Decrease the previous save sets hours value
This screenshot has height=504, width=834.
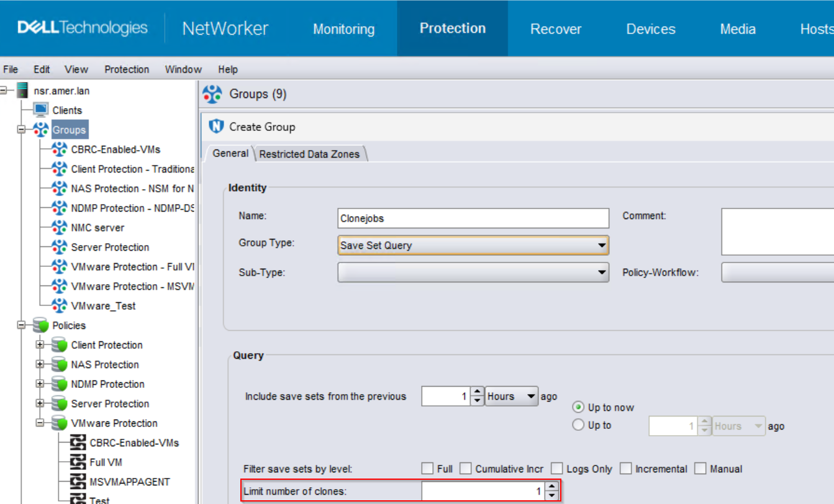[x=477, y=401]
